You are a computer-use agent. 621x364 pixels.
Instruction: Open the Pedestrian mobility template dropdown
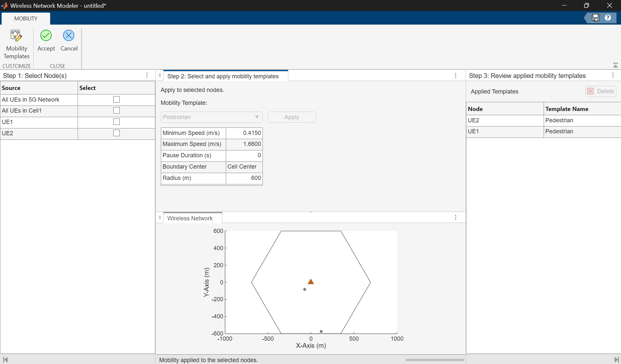[x=211, y=117]
